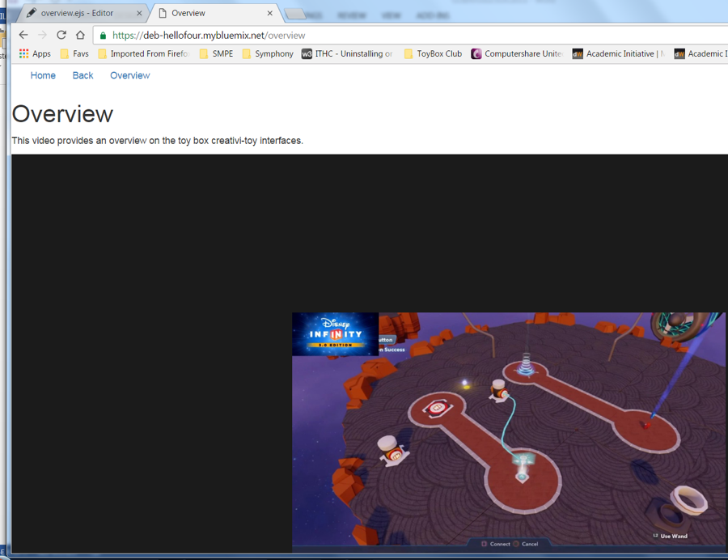Click the browser forward arrow

pos(42,35)
